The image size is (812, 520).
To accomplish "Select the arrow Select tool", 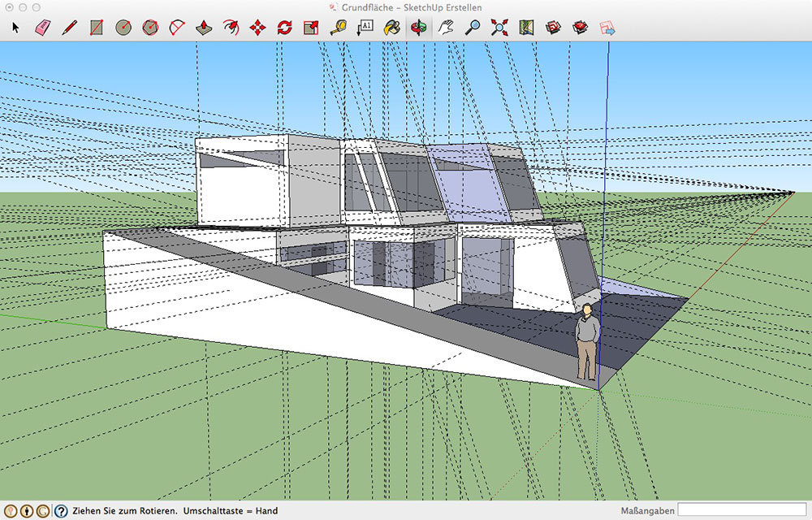I will 15,28.
